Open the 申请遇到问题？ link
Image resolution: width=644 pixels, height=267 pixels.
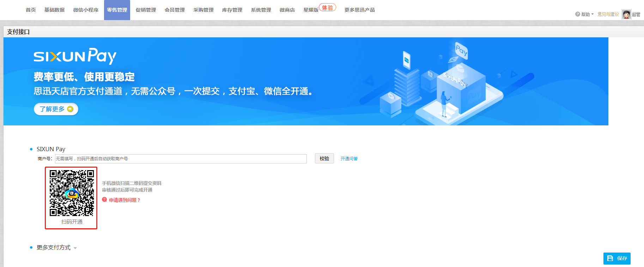point(124,200)
